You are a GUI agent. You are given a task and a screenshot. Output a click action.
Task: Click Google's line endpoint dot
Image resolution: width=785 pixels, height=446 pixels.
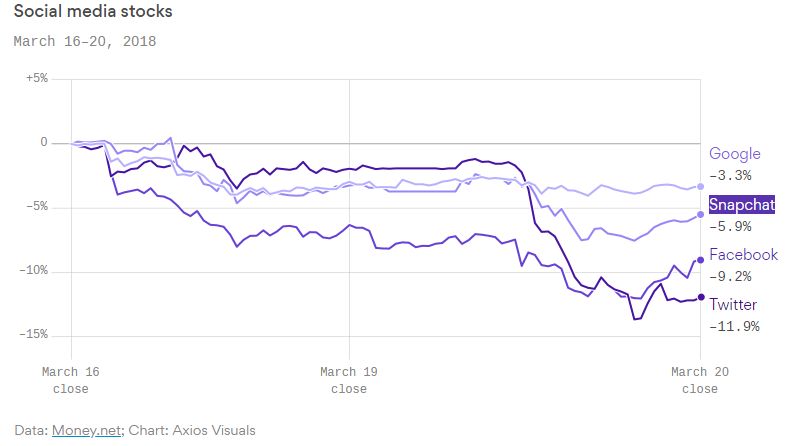tap(701, 186)
